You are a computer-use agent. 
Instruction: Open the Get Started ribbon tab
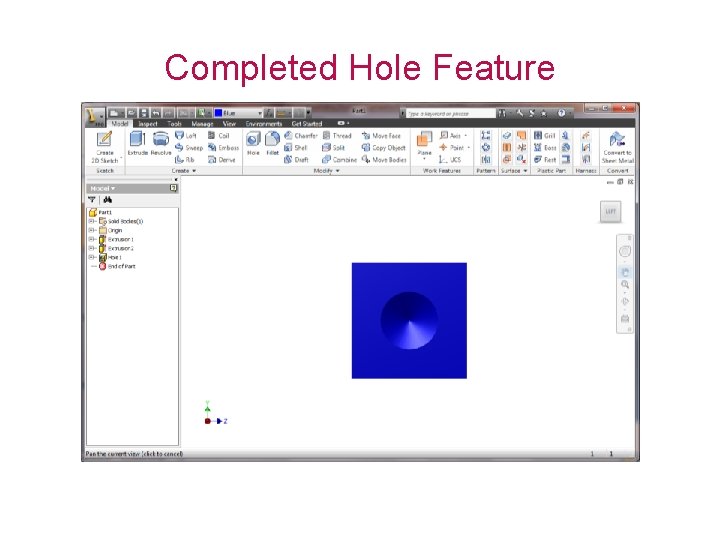click(307, 124)
